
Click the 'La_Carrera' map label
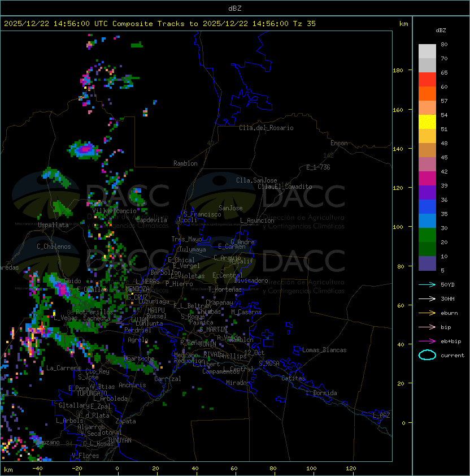(x=64, y=369)
